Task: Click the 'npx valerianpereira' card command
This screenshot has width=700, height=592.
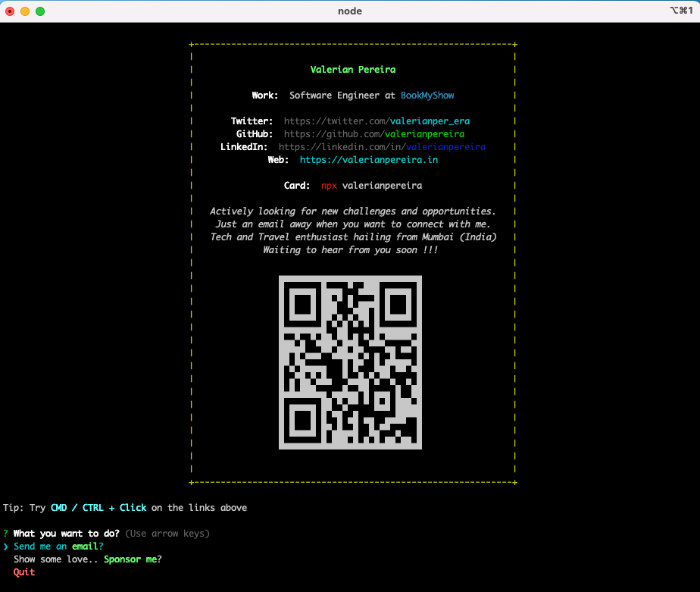Action: click(371, 186)
